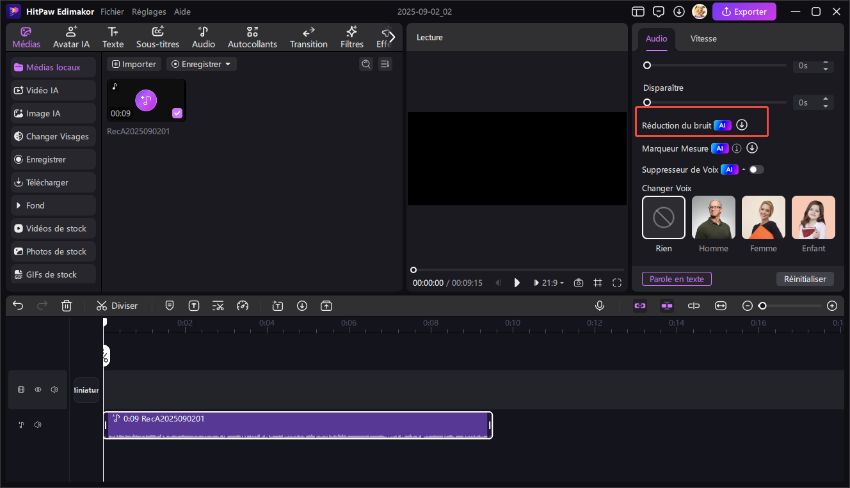Click the marker shield icon in the timeline toolbar
This screenshot has height=488, width=850.
click(170, 306)
